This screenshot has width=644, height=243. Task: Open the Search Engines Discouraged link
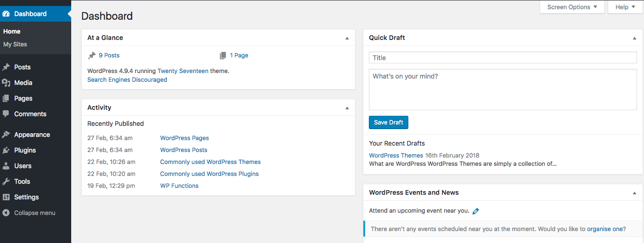pos(127,80)
